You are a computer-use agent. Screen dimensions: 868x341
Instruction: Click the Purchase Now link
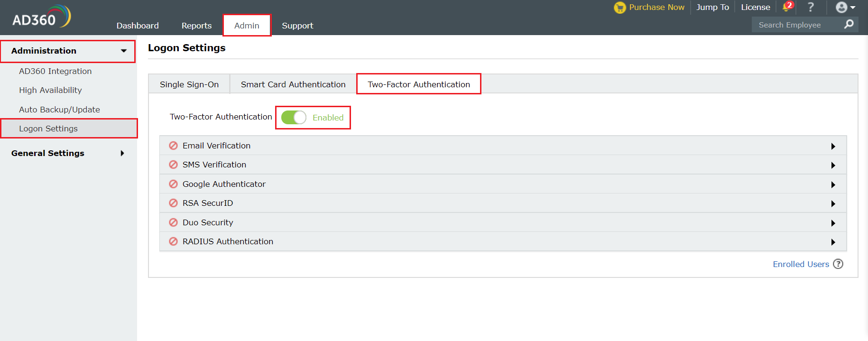[656, 7]
